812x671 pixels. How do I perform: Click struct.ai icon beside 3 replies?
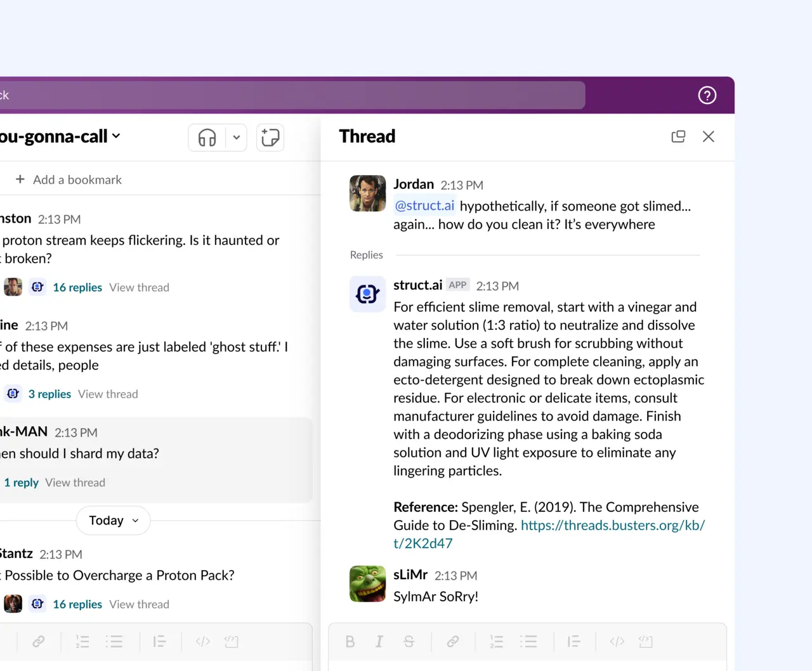13,394
